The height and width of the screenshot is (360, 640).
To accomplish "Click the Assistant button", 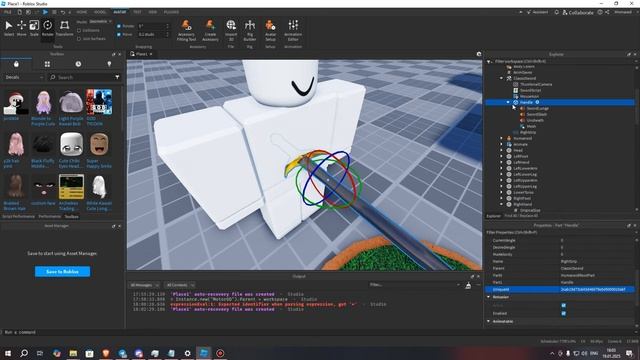I will [x=538, y=12].
